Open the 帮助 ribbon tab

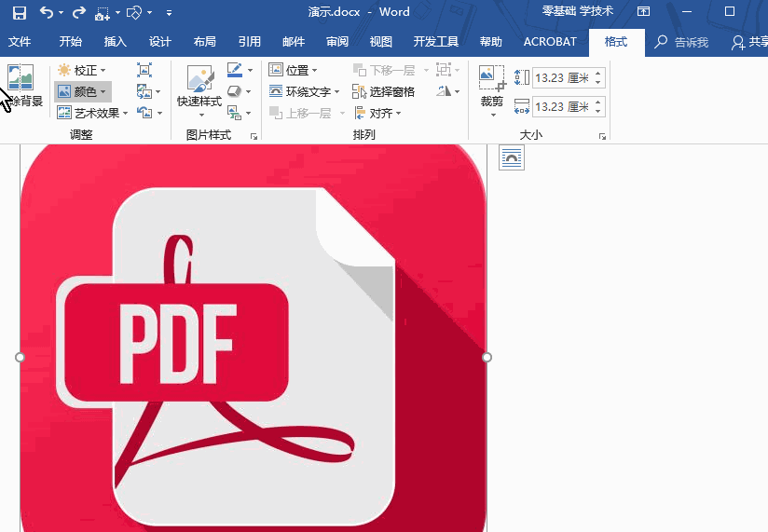click(491, 42)
